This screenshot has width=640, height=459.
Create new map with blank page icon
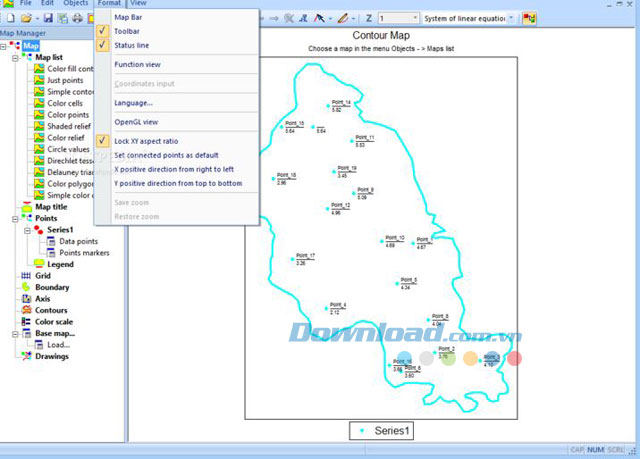coord(11,18)
